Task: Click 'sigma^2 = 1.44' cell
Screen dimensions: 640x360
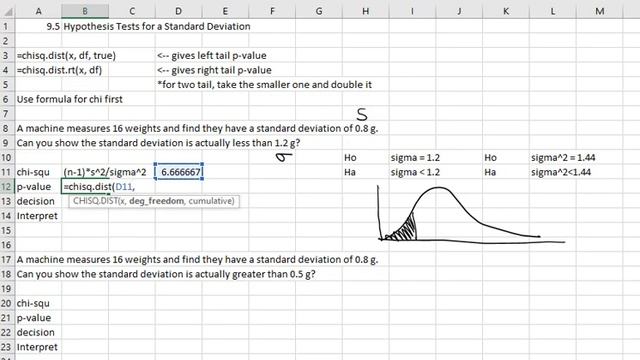Action: point(563,158)
